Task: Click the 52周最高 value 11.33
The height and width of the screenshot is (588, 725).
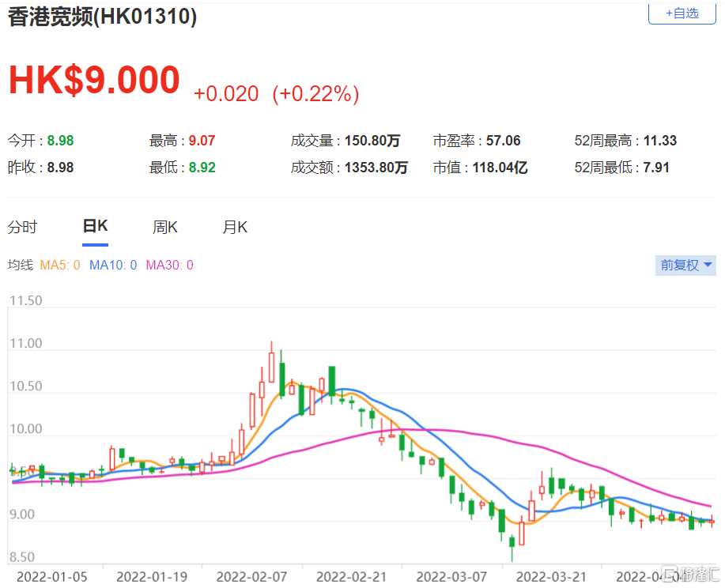Action: tap(660, 141)
